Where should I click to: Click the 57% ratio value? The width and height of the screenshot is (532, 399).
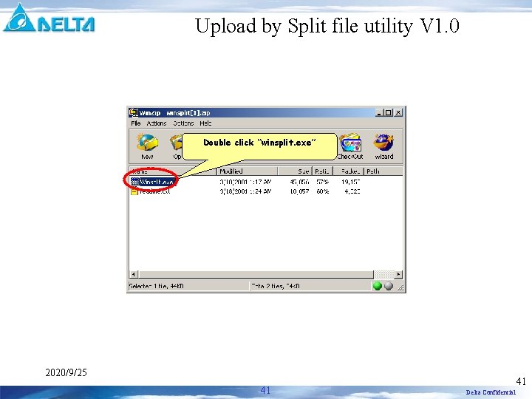click(x=322, y=182)
